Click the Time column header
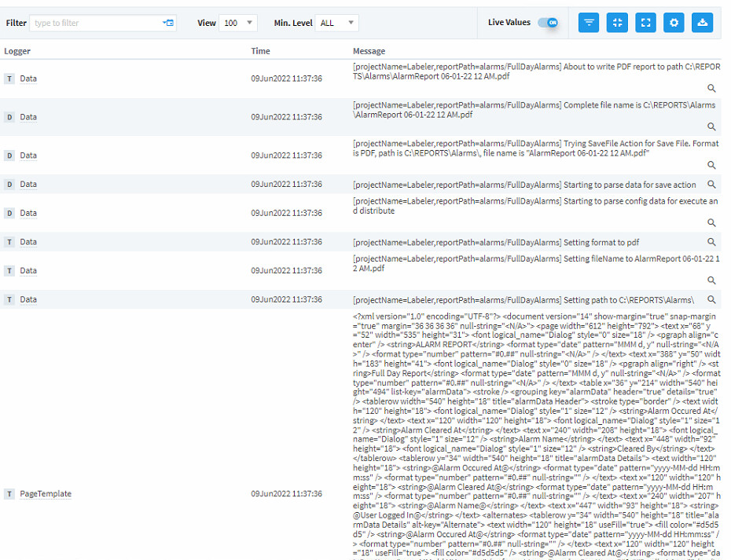 tap(260, 51)
